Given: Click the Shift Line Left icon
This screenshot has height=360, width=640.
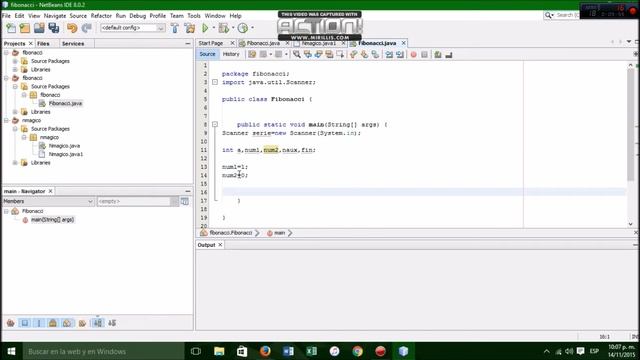Looking at the screenshot, I should [389, 54].
